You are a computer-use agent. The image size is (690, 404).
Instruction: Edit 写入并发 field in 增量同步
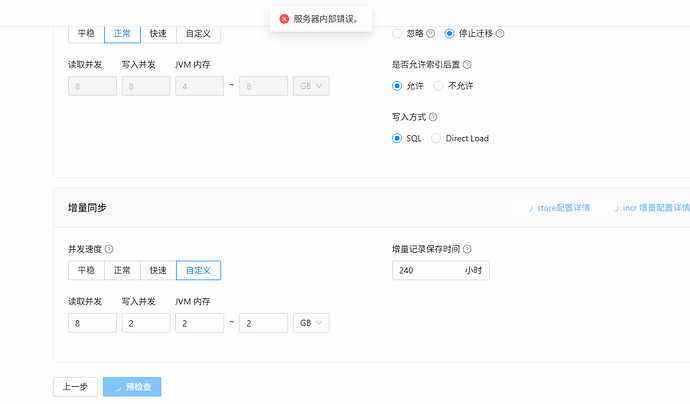[146, 323]
